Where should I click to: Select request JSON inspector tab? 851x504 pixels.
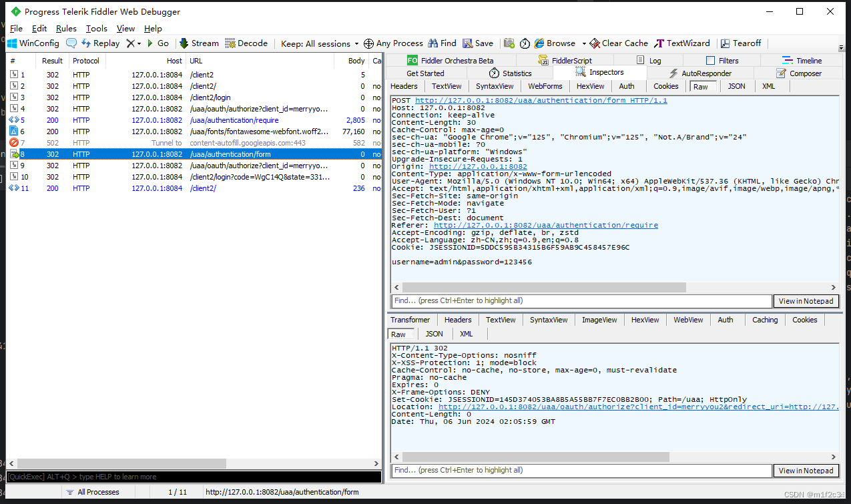coord(736,86)
